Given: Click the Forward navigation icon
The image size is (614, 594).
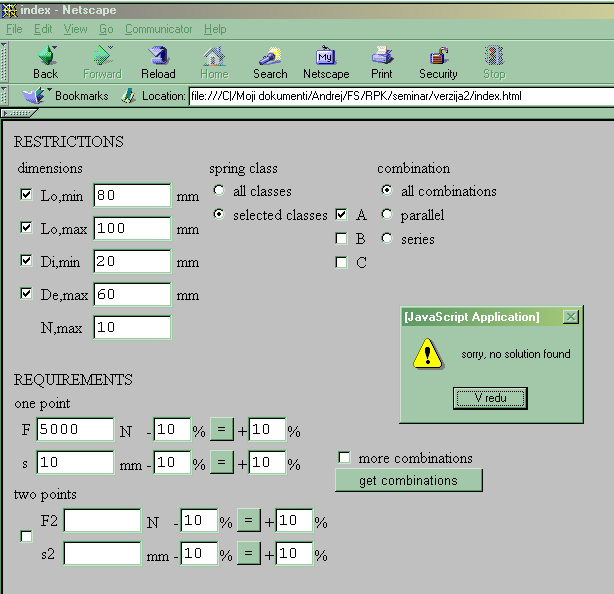Looking at the screenshot, I should (x=103, y=56).
